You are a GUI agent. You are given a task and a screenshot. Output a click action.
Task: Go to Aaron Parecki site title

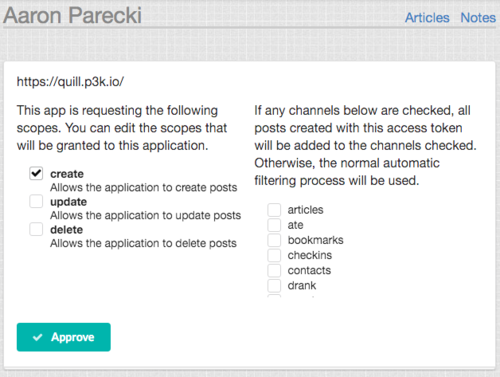coord(72,15)
